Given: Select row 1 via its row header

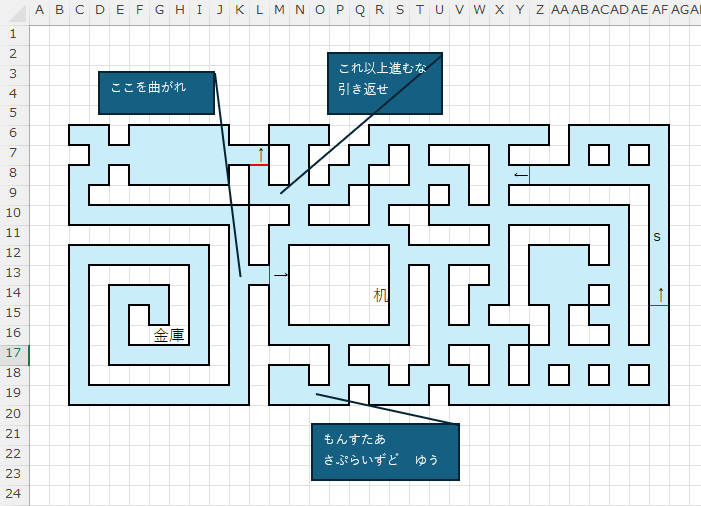Looking at the screenshot, I should (x=14, y=33).
